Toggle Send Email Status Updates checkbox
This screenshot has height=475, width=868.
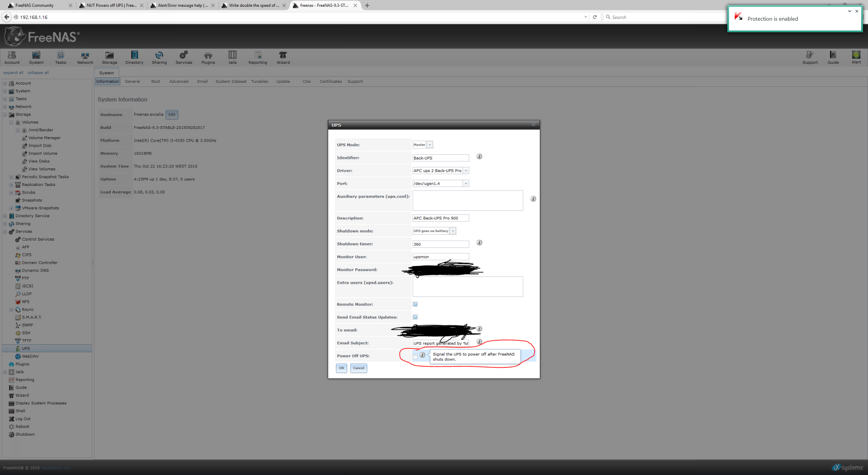[x=415, y=317]
